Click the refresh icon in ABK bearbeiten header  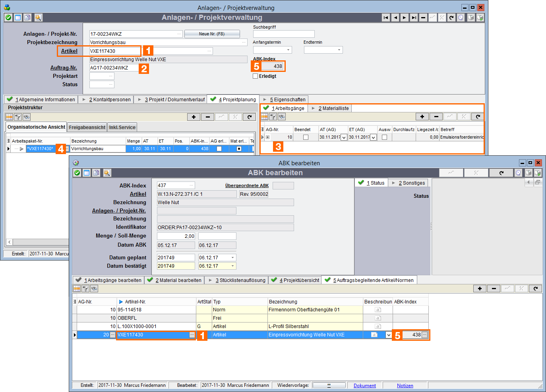[x=501, y=173]
